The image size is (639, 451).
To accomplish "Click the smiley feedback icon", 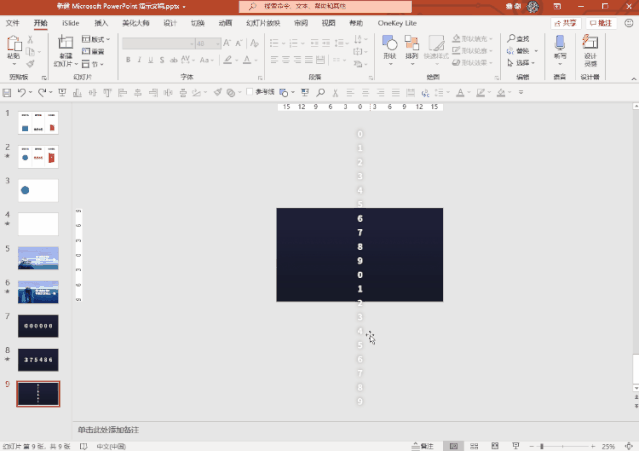I will click(629, 23).
